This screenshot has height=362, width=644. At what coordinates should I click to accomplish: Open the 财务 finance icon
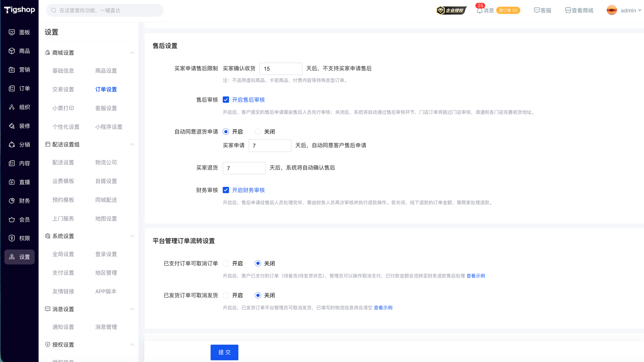pyautogui.click(x=12, y=201)
